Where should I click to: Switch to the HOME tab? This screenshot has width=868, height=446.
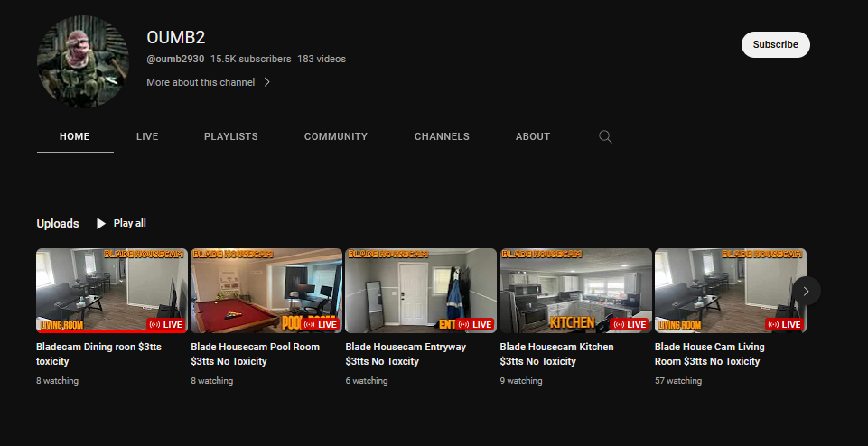click(x=75, y=136)
